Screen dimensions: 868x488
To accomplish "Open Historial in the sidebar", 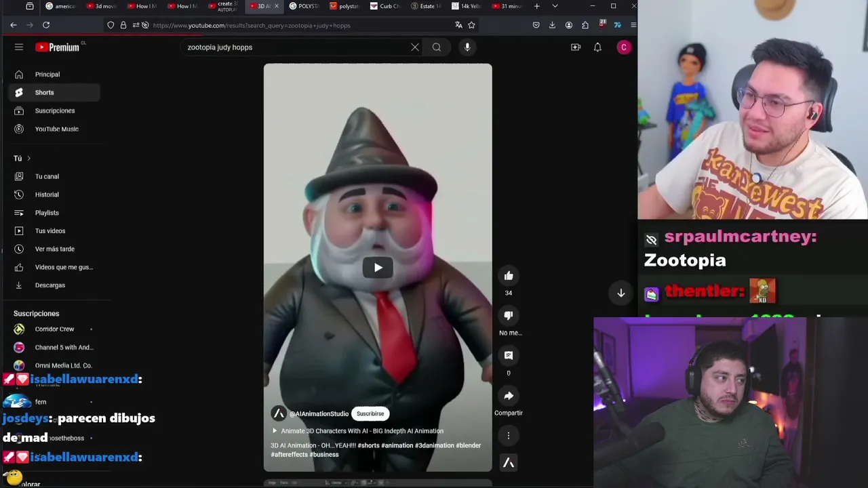I will [x=55, y=195].
